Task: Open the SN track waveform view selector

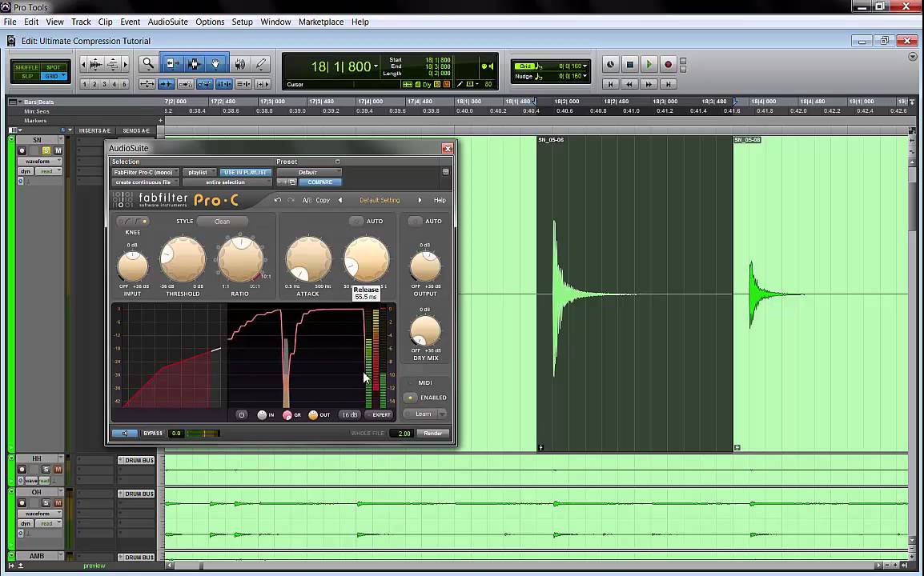Action: [39, 162]
